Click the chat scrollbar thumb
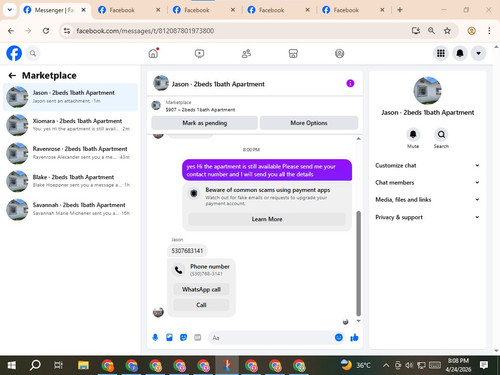500x375 pixels. [x=359, y=263]
